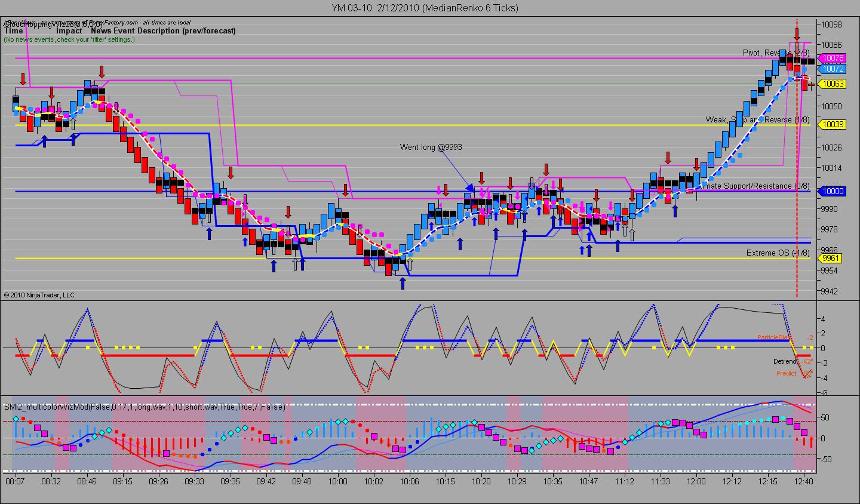Click the SMI2_multicolorWizMod indicator label
860x504 pixels.
[145, 407]
